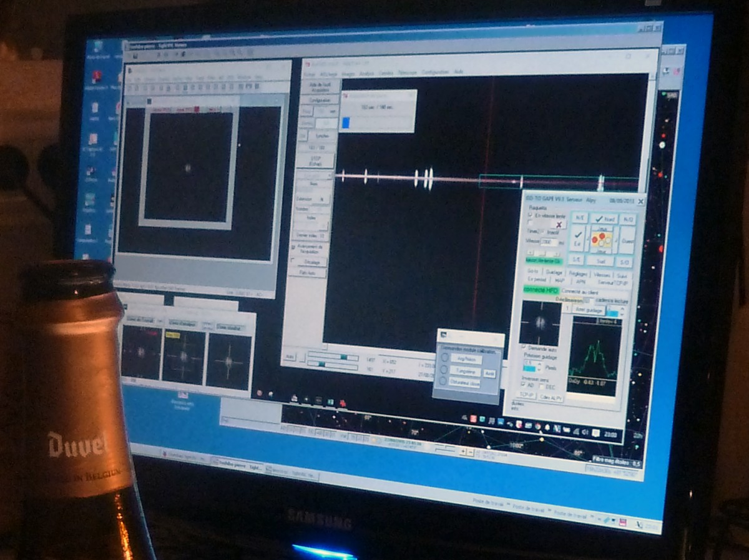
Task: Open the Guidage tab
Action: coord(553,272)
